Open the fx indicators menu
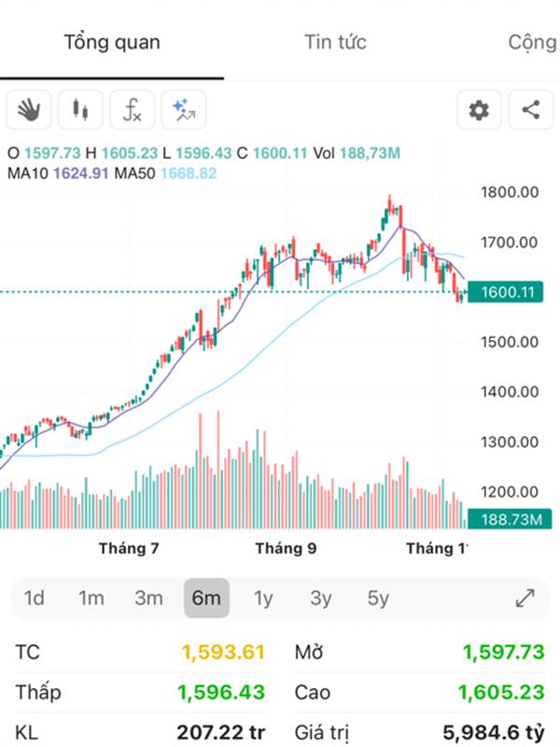 click(x=133, y=111)
